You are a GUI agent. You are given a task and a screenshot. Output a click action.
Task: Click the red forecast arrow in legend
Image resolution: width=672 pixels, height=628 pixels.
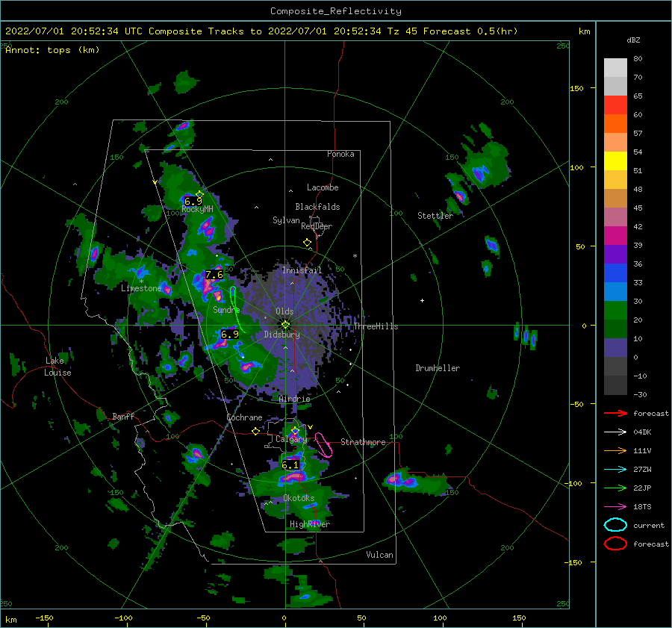coord(615,413)
